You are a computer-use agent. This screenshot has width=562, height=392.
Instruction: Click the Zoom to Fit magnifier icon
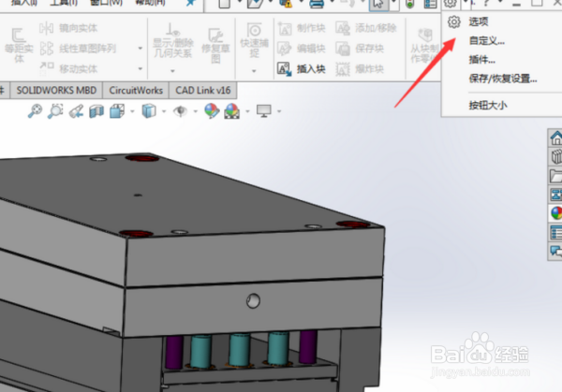click(x=35, y=111)
